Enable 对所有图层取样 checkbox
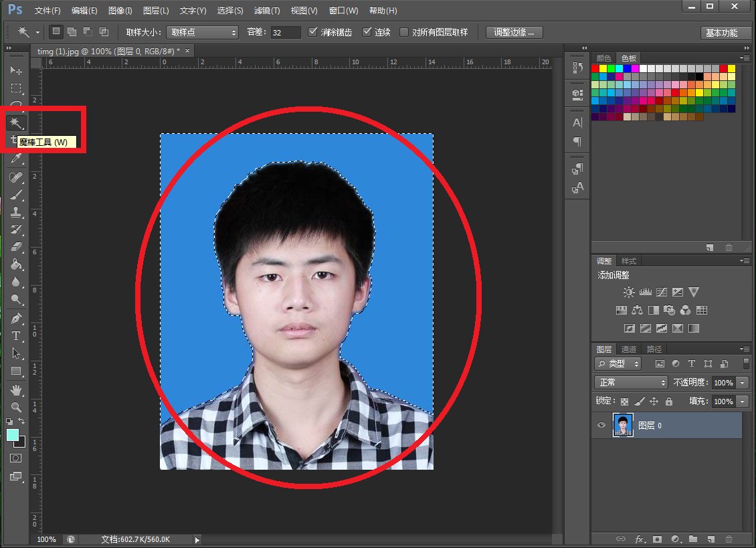 pos(404,32)
